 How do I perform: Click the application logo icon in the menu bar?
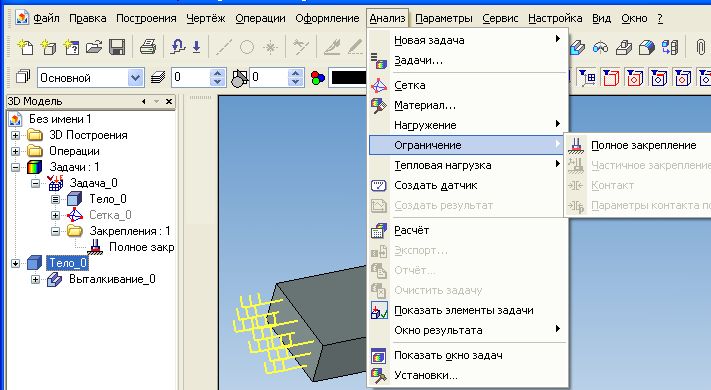[x=21, y=18]
